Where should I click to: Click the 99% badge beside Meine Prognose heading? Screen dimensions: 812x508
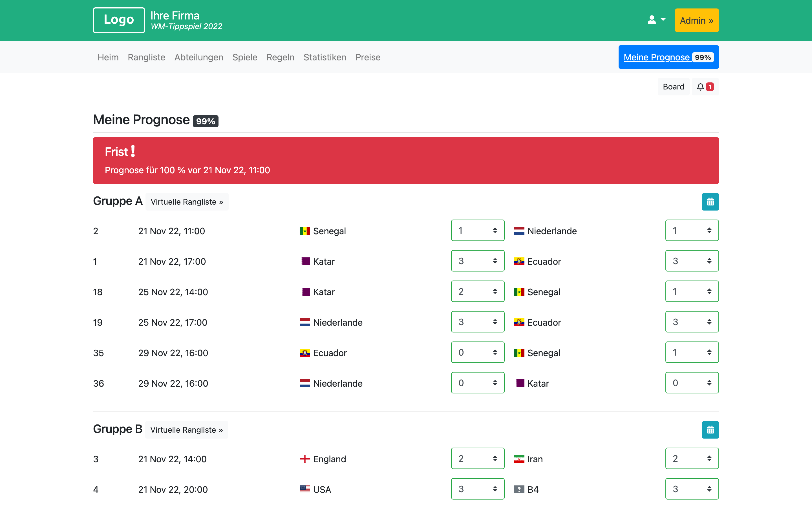click(205, 121)
